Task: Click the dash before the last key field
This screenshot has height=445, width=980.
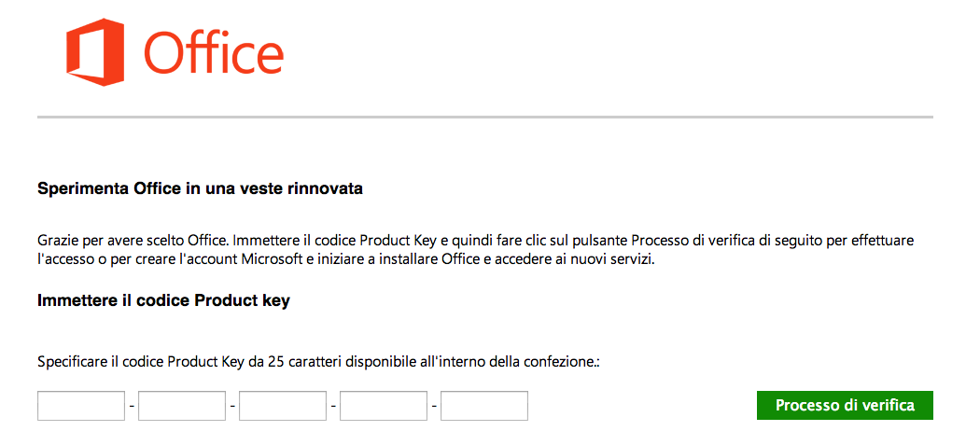Action: tap(434, 406)
